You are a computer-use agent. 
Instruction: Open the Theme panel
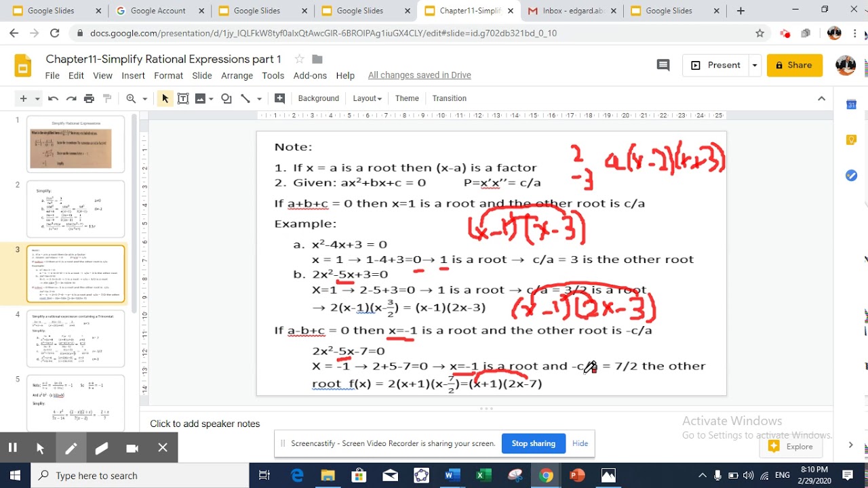coord(407,98)
